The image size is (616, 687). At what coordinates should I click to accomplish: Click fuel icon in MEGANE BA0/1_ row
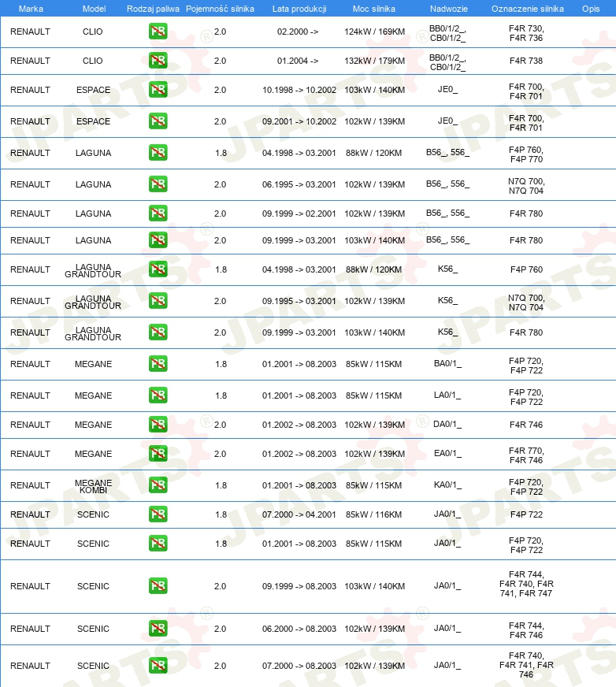tap(158, 364)
